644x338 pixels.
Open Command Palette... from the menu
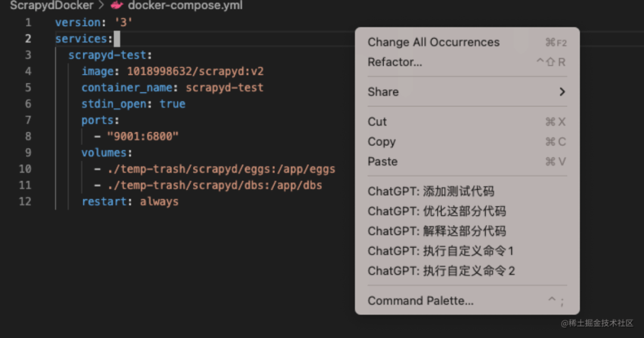(x=420, y=301)
